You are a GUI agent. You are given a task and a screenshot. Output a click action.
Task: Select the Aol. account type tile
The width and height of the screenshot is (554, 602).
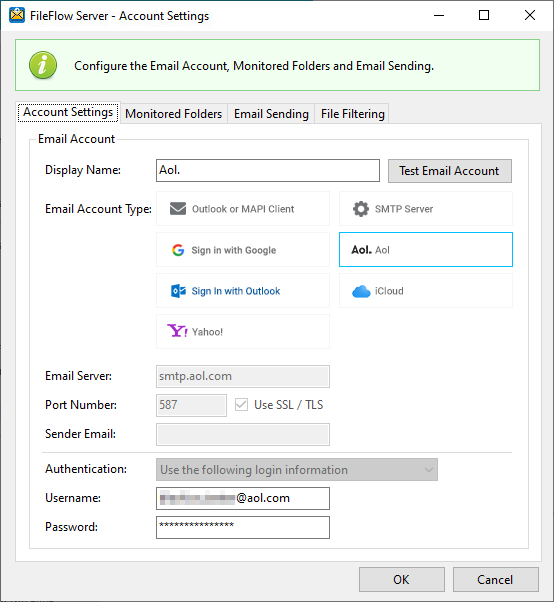click(x=425, y=250)
